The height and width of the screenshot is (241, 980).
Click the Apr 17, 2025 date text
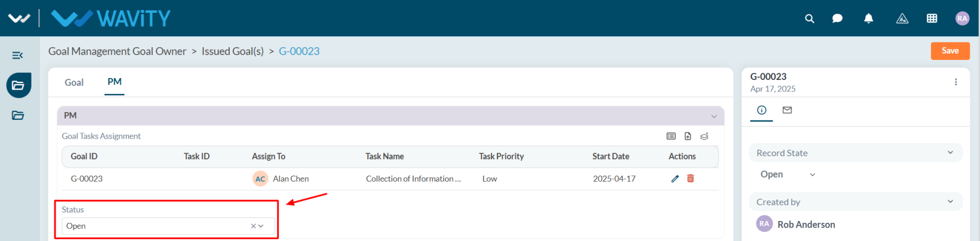(773, 89)
